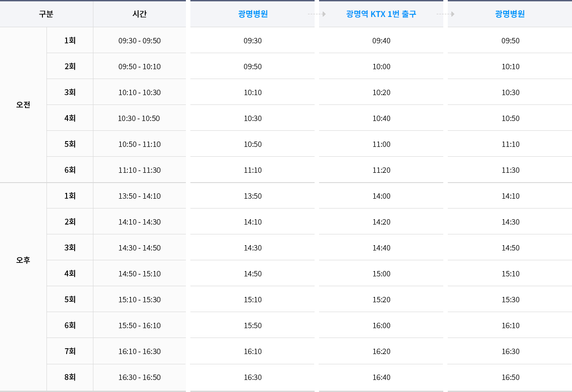Click the 10:00 KTX station time

(x=381, y=67)
